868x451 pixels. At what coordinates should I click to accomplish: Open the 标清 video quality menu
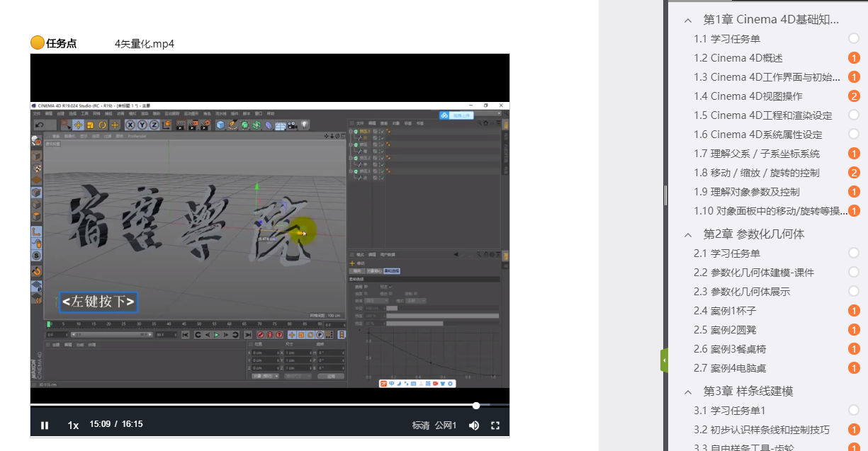pos(421,426)
